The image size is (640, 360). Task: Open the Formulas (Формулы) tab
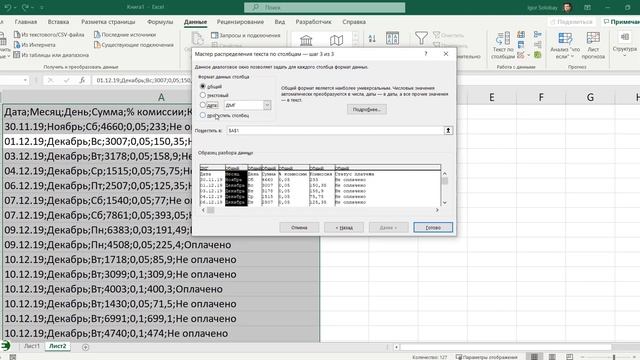[x=160, y=22]
